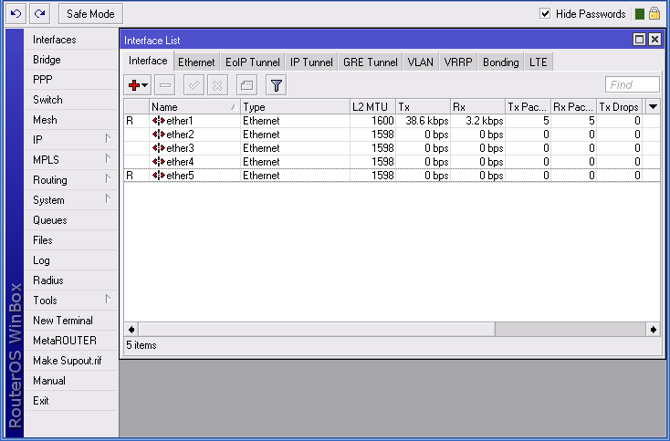Open New Terminal from sidebar

pos(62,320)
